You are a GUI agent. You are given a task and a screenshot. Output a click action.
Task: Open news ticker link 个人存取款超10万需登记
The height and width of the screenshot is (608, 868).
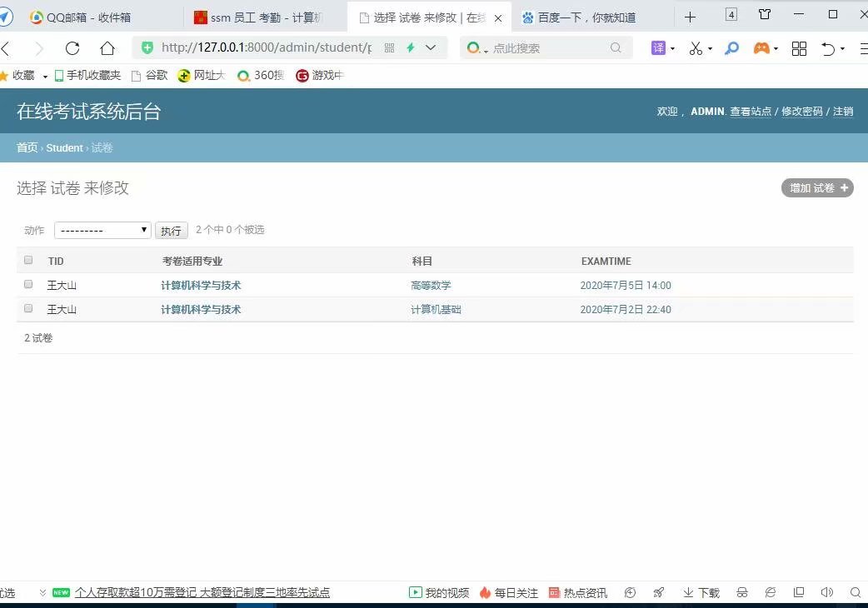coord(202,592)
